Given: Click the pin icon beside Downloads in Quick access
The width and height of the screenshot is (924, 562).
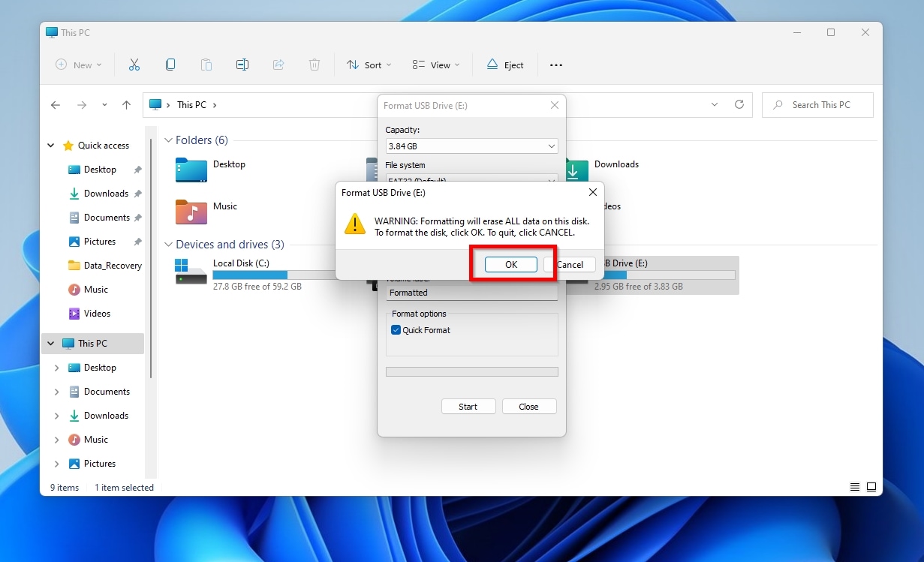Looking at the screenshot, I should (137, 194).
